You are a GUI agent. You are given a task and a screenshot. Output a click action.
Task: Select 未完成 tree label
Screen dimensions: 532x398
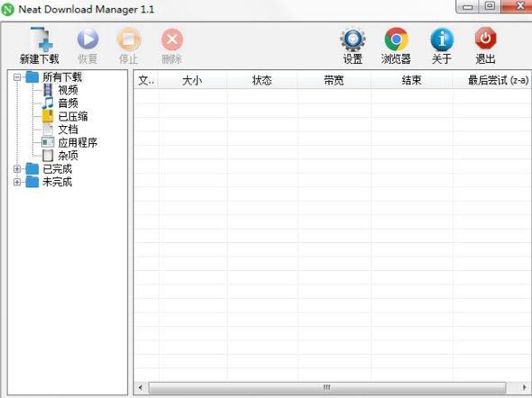(58, 182)
